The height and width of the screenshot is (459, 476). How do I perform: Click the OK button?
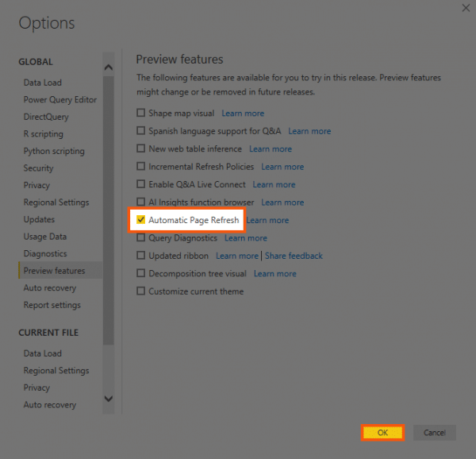tap(382, 433)
